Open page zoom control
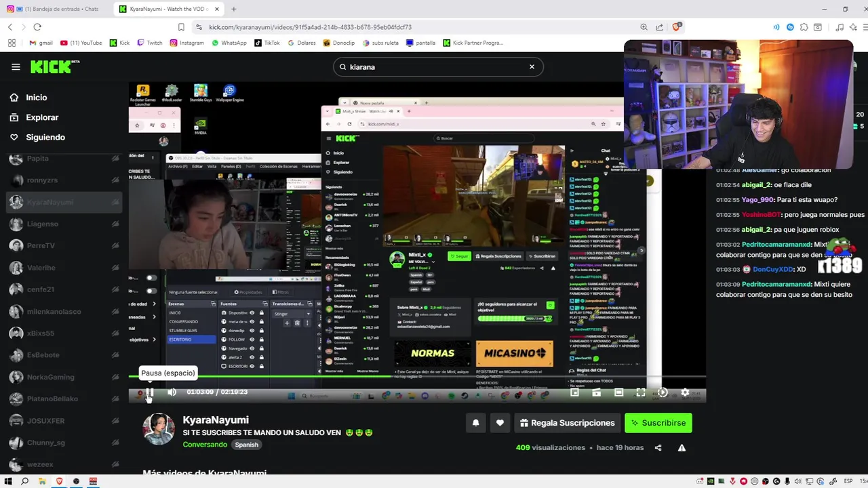 point(644,27)
